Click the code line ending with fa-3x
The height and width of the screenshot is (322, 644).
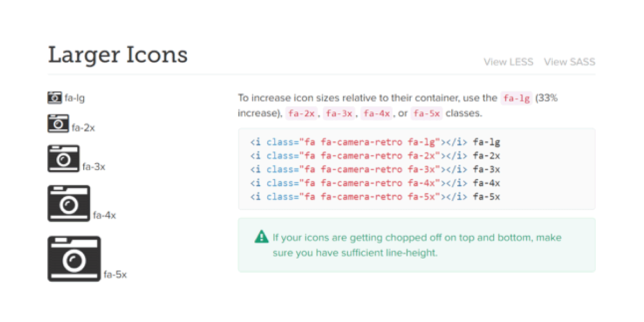point(375,170)
